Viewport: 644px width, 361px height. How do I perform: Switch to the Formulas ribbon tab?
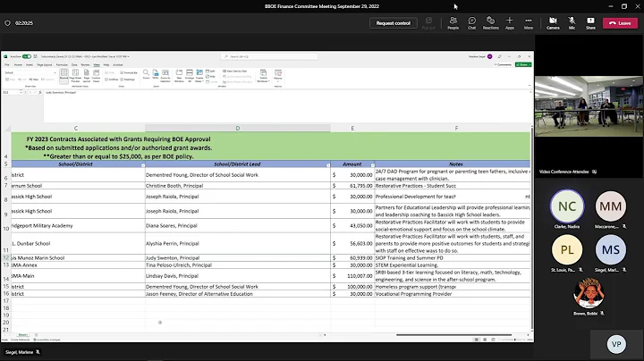pyautogui.click(x=62, y=65)
